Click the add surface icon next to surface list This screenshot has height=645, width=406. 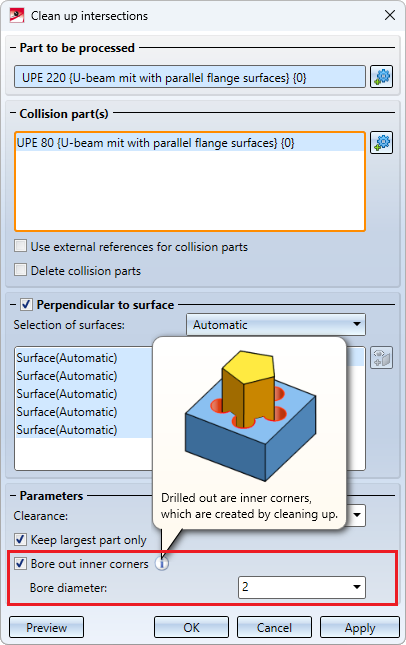tap(381, 357)
